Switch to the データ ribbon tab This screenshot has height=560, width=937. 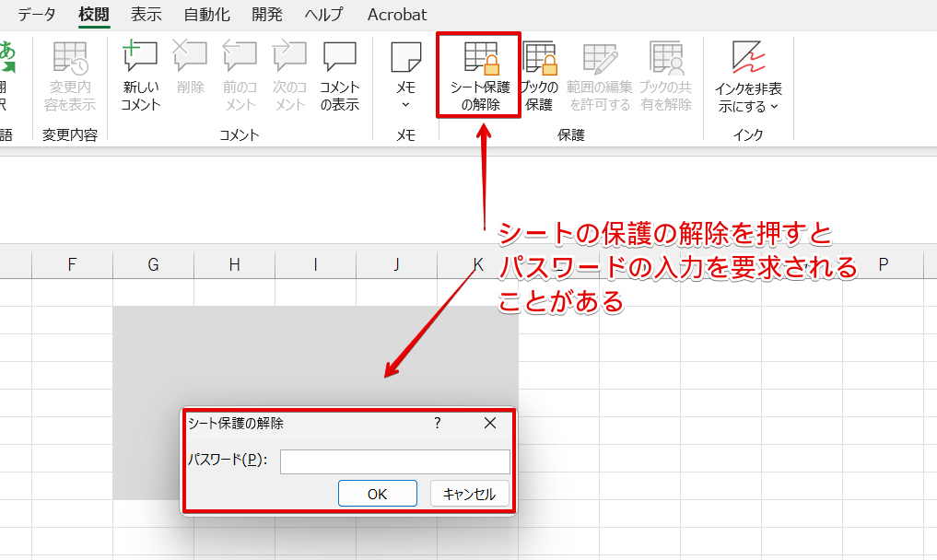[37, 15]
